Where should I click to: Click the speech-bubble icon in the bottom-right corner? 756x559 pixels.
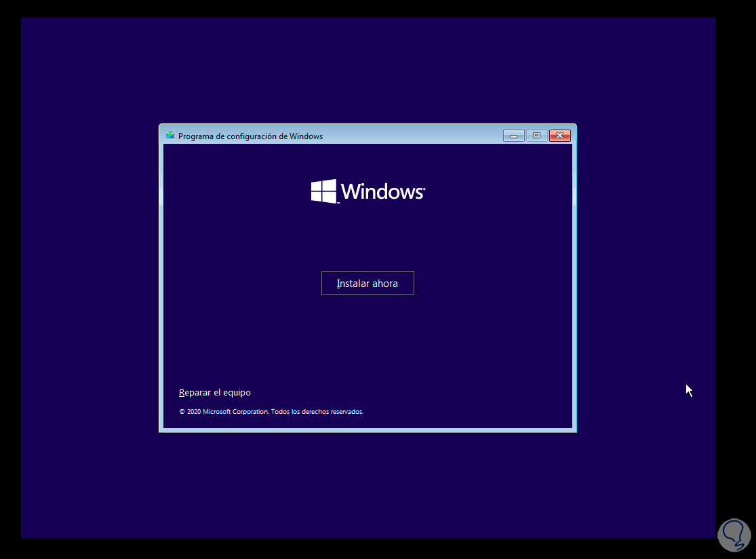pos(734,535)
